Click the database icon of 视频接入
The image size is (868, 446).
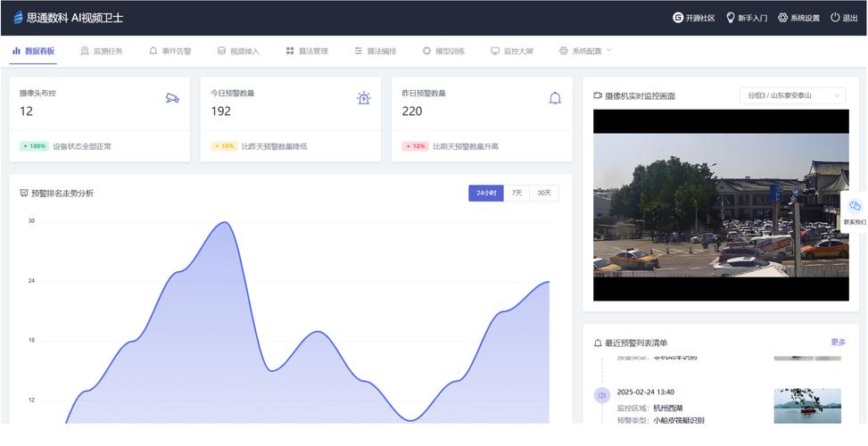click(221, 51)
